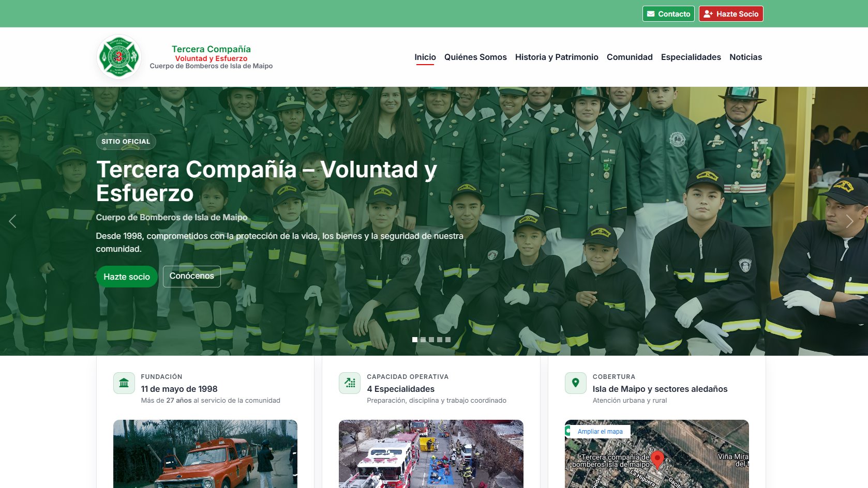
Task: Click the red marker pin on the map
Action: 658,460
